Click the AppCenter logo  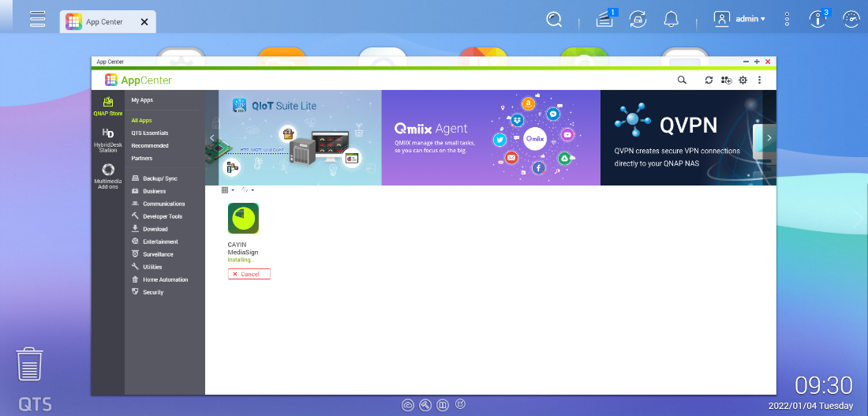pyautogui.click(x=138, y=80)
